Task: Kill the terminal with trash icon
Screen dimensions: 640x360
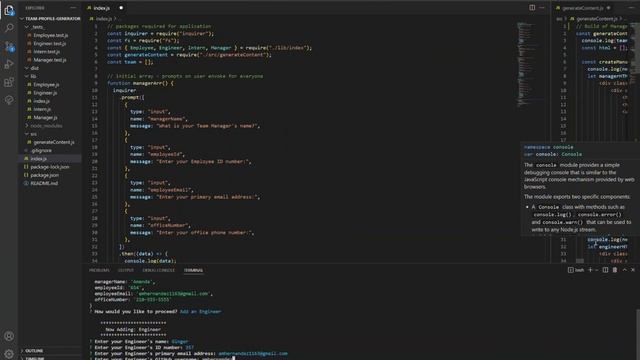Action: click(x=615, y=270)
